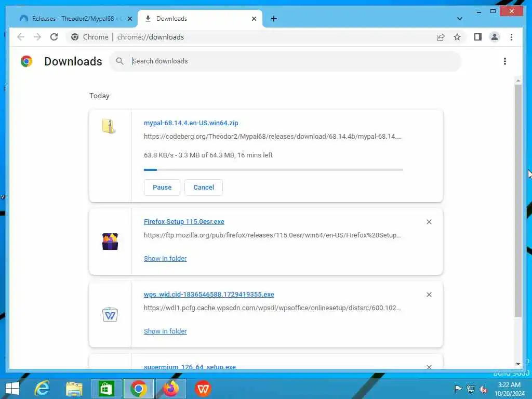Image resolution: width=532 pixels, height=399 pixels.
Task: Click the muted volume tray icon
Action: click(x=483, y=389)
